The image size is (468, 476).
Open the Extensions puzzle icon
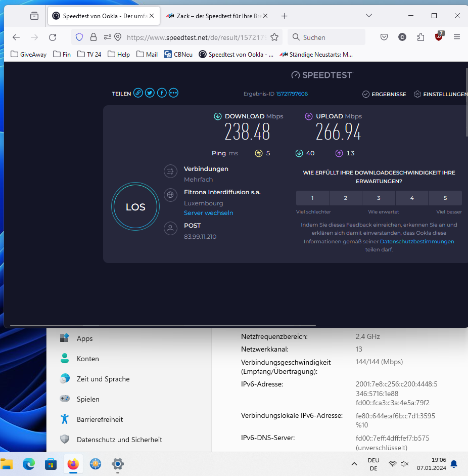(420, 37)
